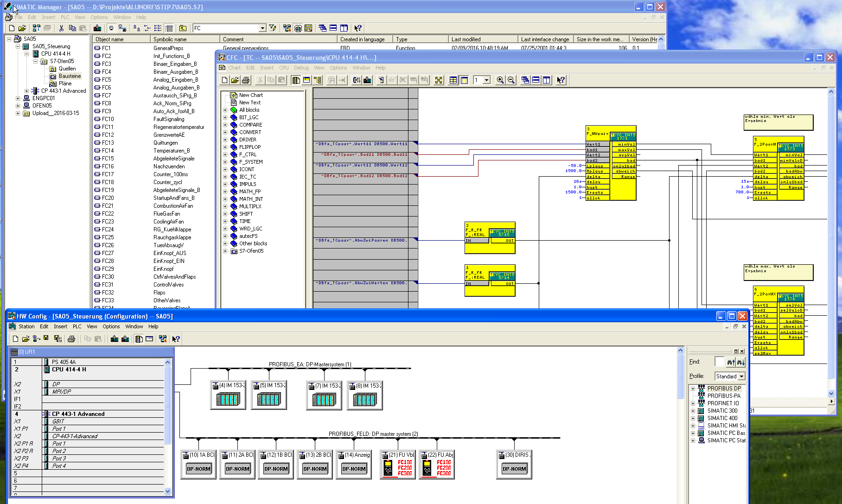
Task: Click Save and Compile icon in HW Config toolbar
Action: (x=58, y=339)
